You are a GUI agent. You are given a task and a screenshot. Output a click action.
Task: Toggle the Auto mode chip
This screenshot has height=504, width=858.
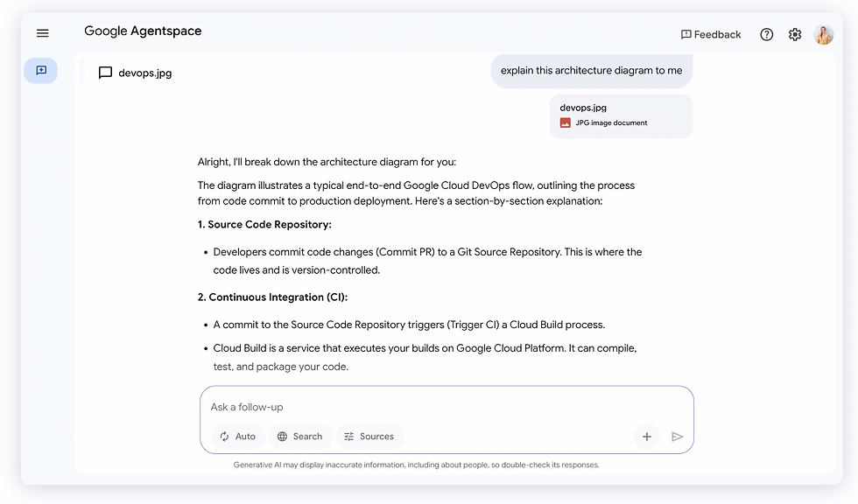(x=238, y=437)
